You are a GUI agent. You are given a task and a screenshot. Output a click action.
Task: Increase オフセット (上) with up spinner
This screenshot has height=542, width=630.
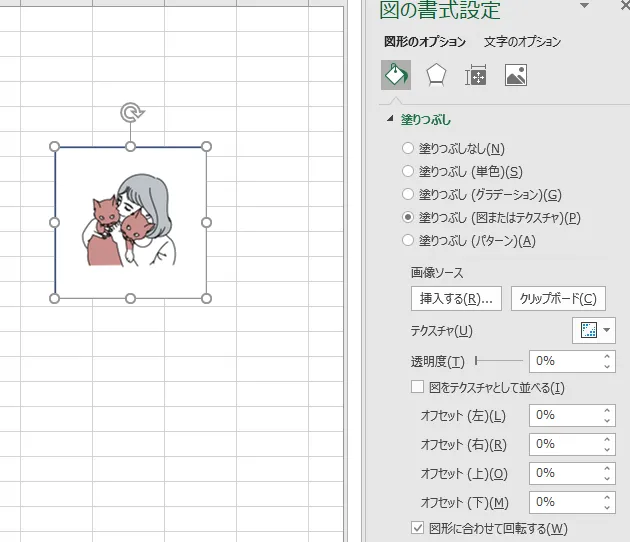point(607,468)
